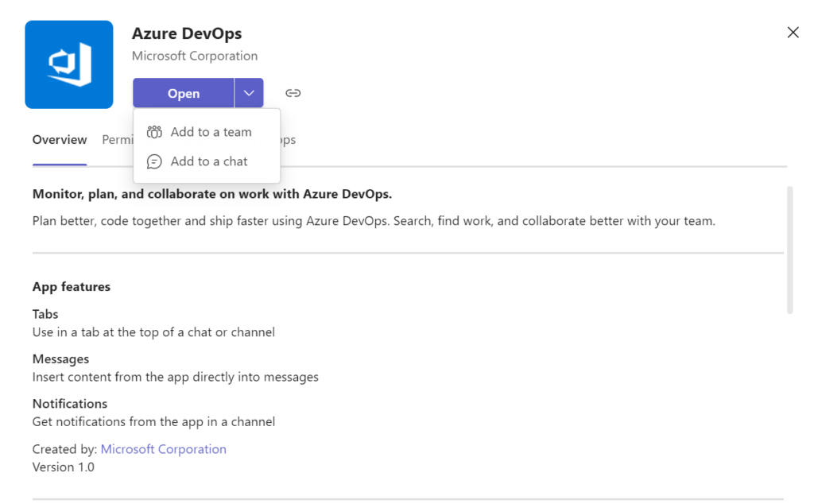This screenshot has width=814, height=504.
Task: Click the Azure DevOps title text
Action: tap(187, 33)
